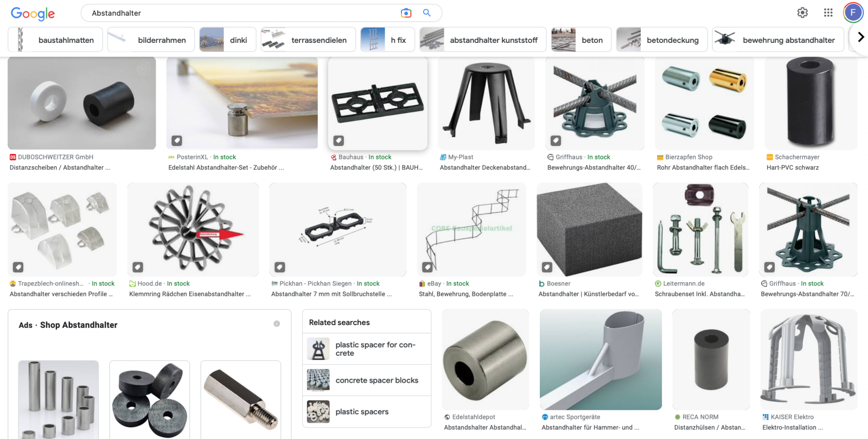Click the Google logo
Viewport: 868px width, 439px height.
pyautogui.click(x=33, y=14)
